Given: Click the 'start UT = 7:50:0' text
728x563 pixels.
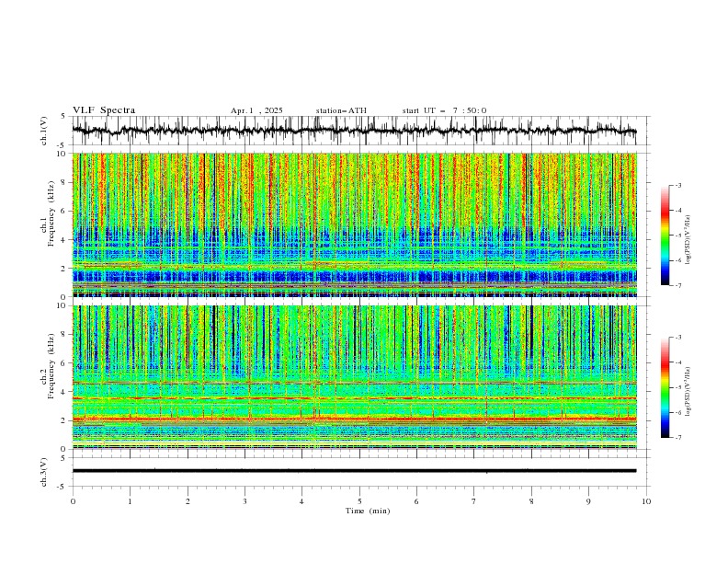Looking at the screenshot, I should tap(444, 110).
